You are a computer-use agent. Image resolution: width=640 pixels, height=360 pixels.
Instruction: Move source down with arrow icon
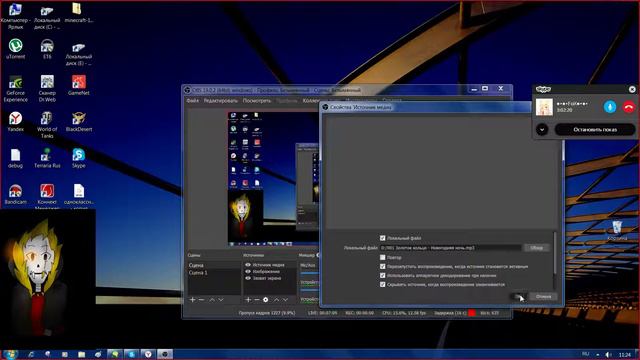point(285,300)
